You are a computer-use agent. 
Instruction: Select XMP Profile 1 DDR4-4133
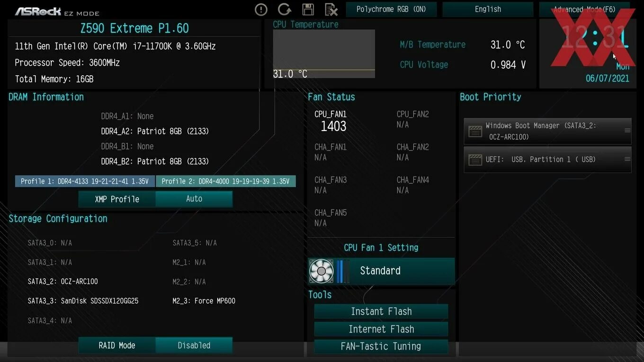pyautogui.click(x=85, y=181)
